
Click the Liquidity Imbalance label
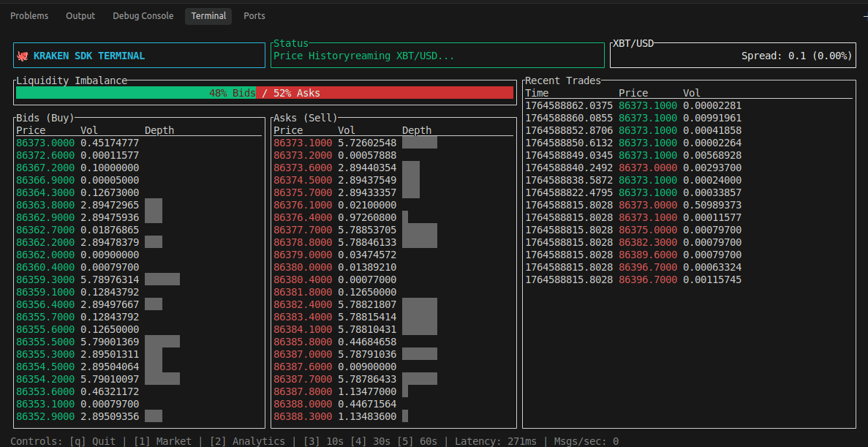72,80
